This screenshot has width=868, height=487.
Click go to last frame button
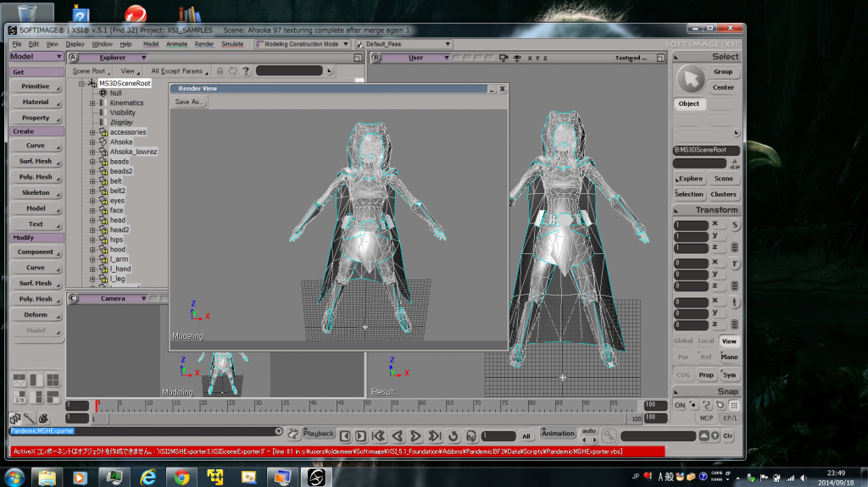click(x=435, y=436)
